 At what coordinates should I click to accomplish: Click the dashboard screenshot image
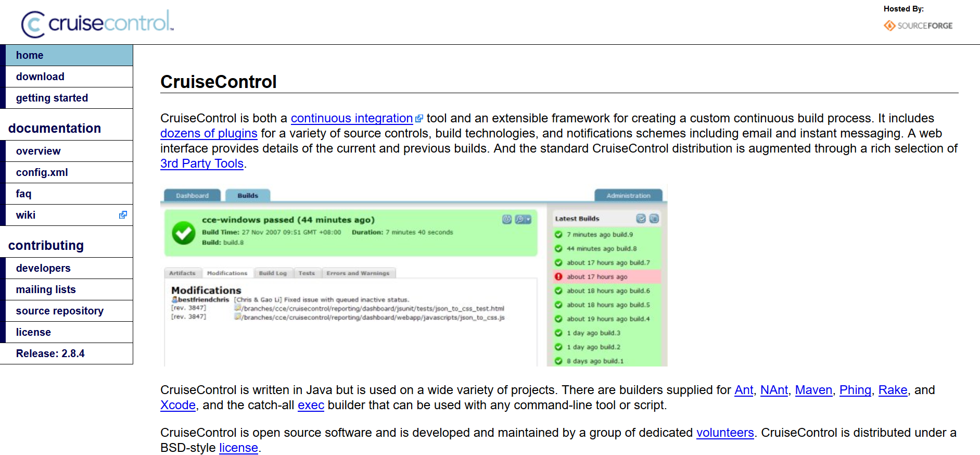pyautogui.click(x=414, y=275)
